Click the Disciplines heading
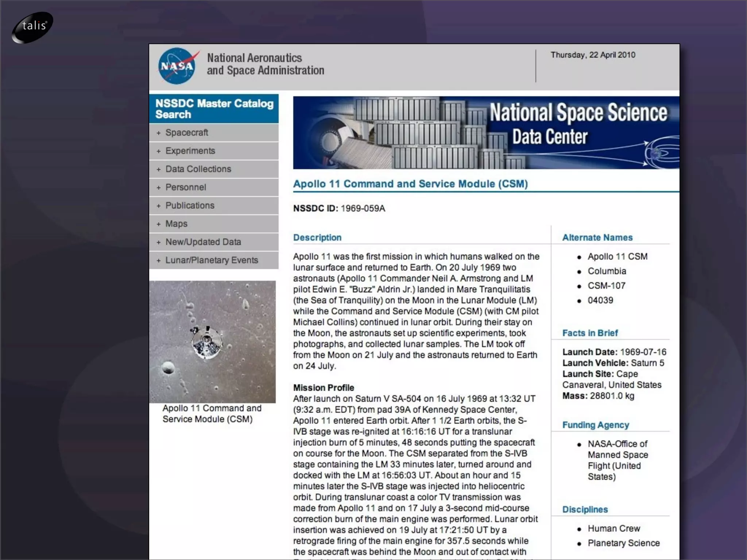This screenshot has height=560, width=747. pyautogui.click(x=585, y=510)
